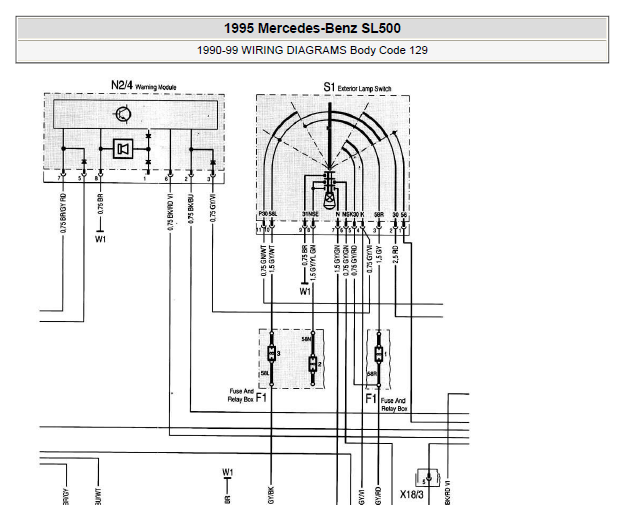Click the X18/3 connector pin symbol
617x505 pixels.
tap(428, 479)
